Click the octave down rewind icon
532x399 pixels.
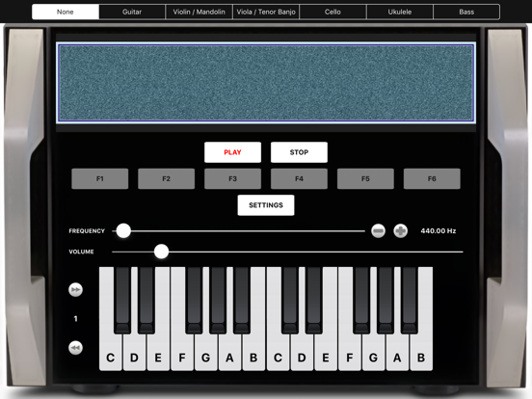click(75, 348)
